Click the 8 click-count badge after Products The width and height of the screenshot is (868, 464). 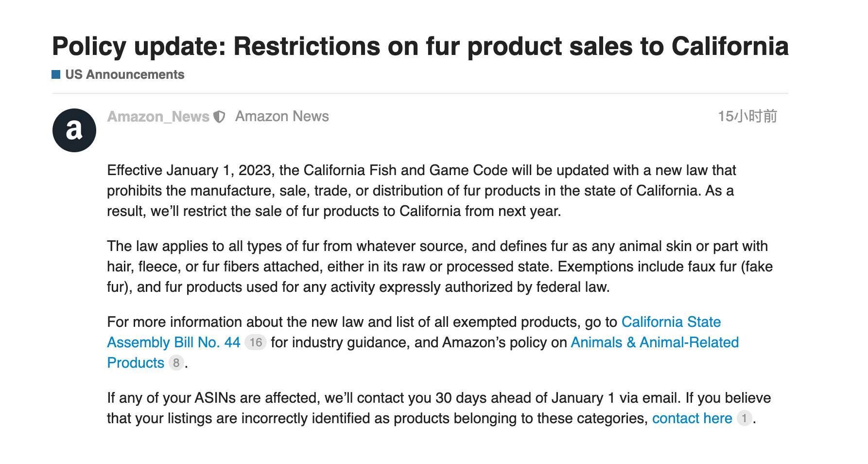(176, 363)
